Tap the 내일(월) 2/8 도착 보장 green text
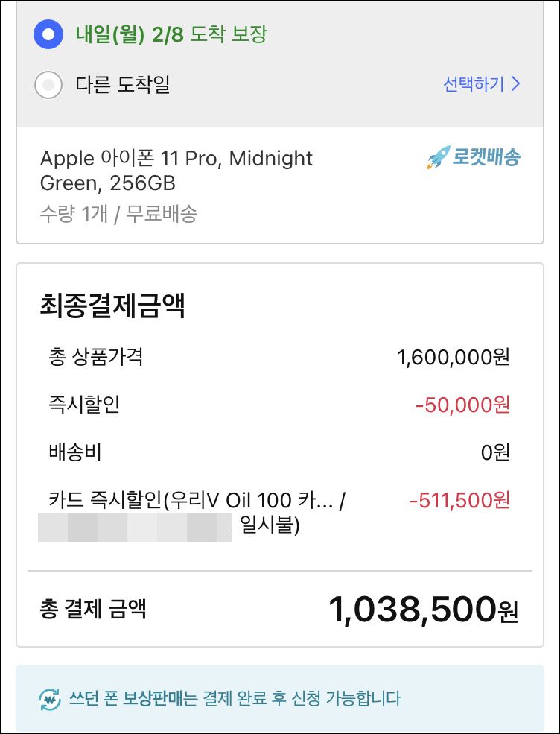Viewport: 560px width, 734px height. 171,34
